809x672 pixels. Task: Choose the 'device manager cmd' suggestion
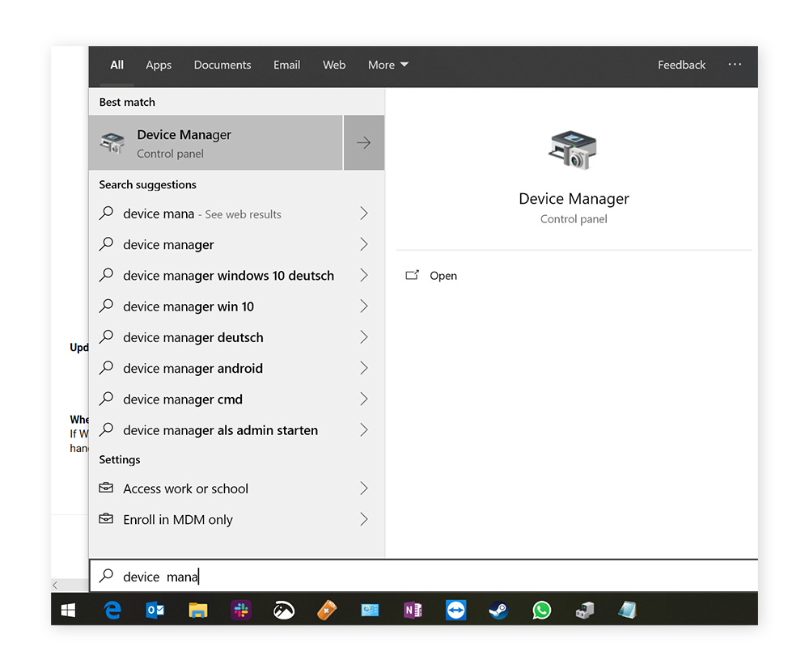tap(237, 399)
